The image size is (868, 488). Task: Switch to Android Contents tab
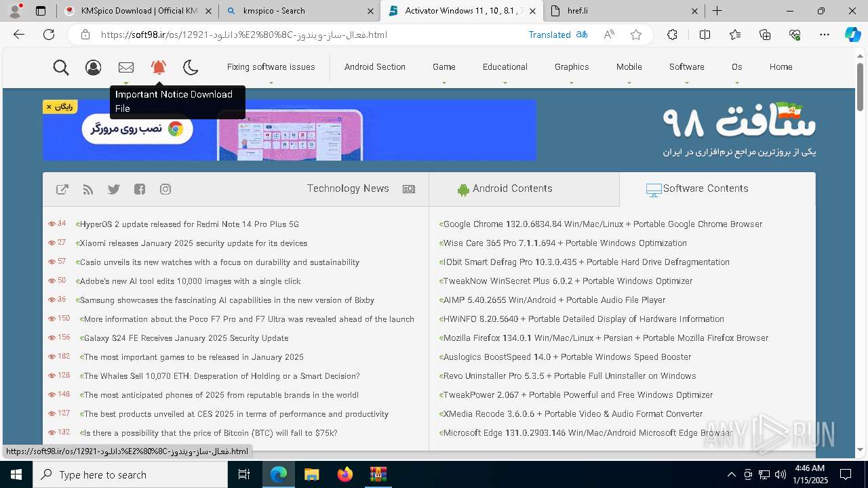pos(524,189)
